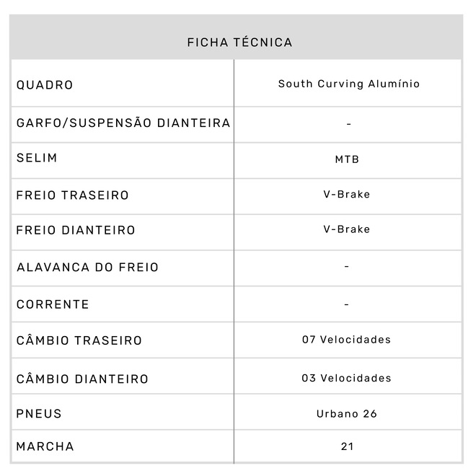Click the FREIO TRASEIRO label
The image size is (476, 476).
click(x=73, y=195)
